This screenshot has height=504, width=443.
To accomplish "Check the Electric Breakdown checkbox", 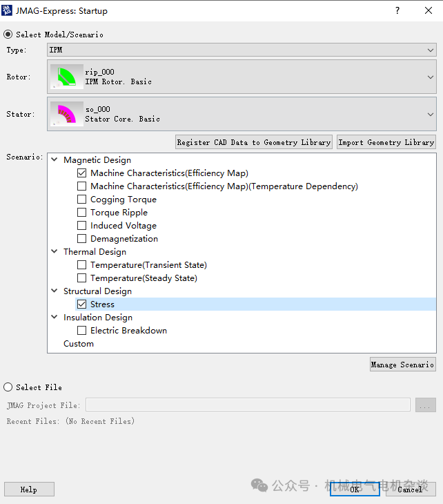I will click(x=81, y=331).
